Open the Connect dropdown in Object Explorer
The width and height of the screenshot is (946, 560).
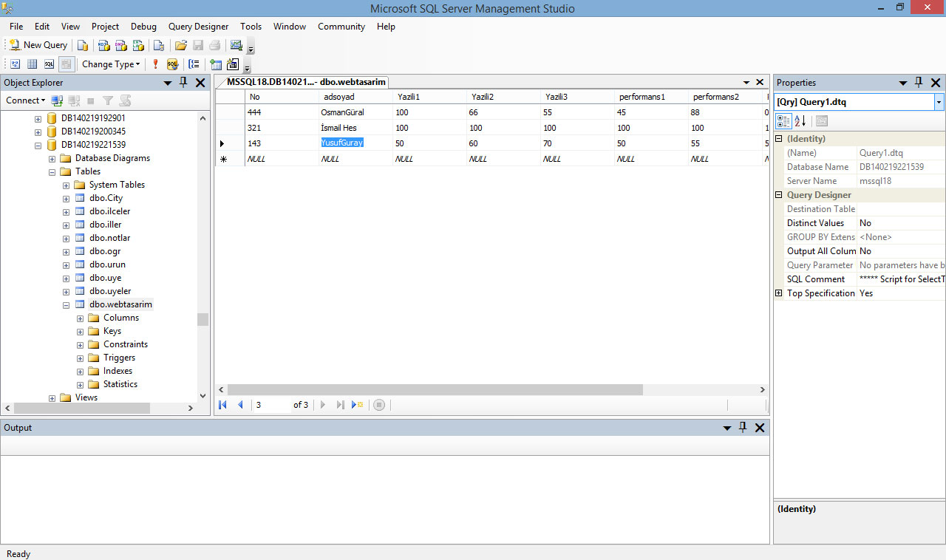25,100
